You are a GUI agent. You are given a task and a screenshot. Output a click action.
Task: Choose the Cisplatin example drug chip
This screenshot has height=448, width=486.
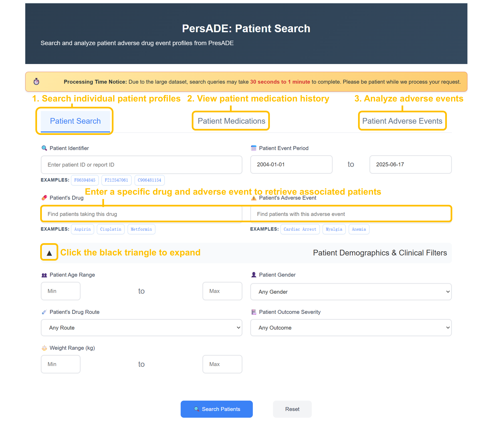(x=111, y=229)
